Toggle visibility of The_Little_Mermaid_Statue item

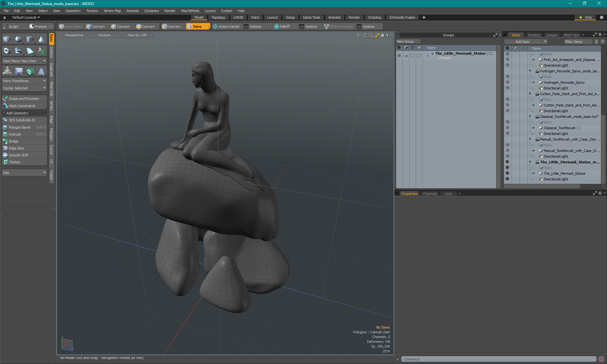coord(507,173)
